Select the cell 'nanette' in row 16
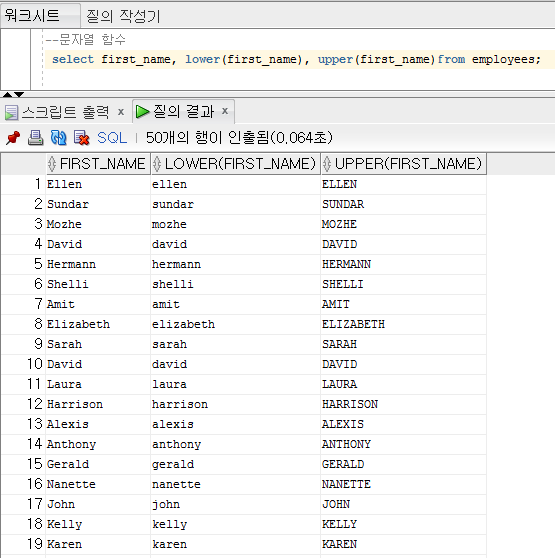 (x=235, y=484)
